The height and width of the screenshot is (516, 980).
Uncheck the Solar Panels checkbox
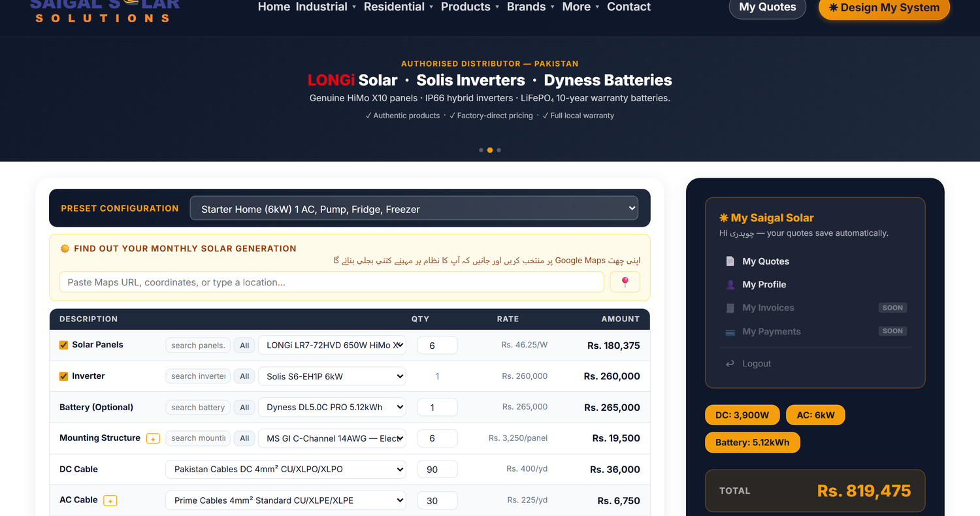pyautogui.click(x=64, y=345)
